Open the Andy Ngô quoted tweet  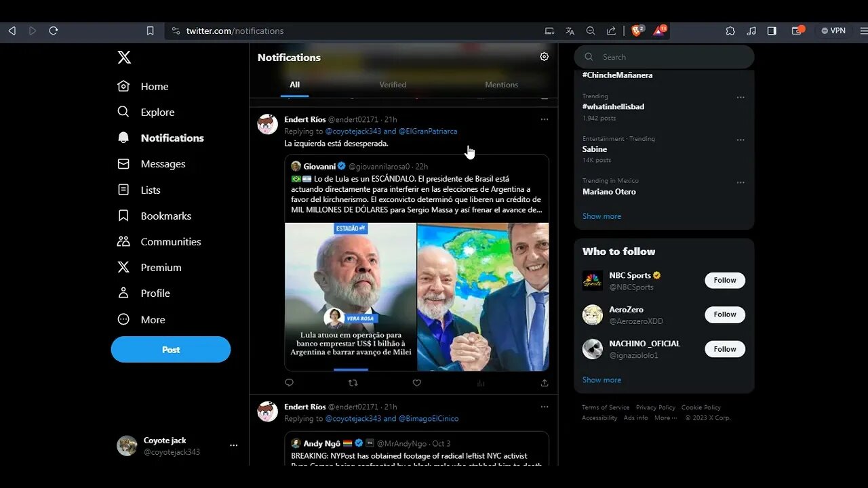point(416,449)
